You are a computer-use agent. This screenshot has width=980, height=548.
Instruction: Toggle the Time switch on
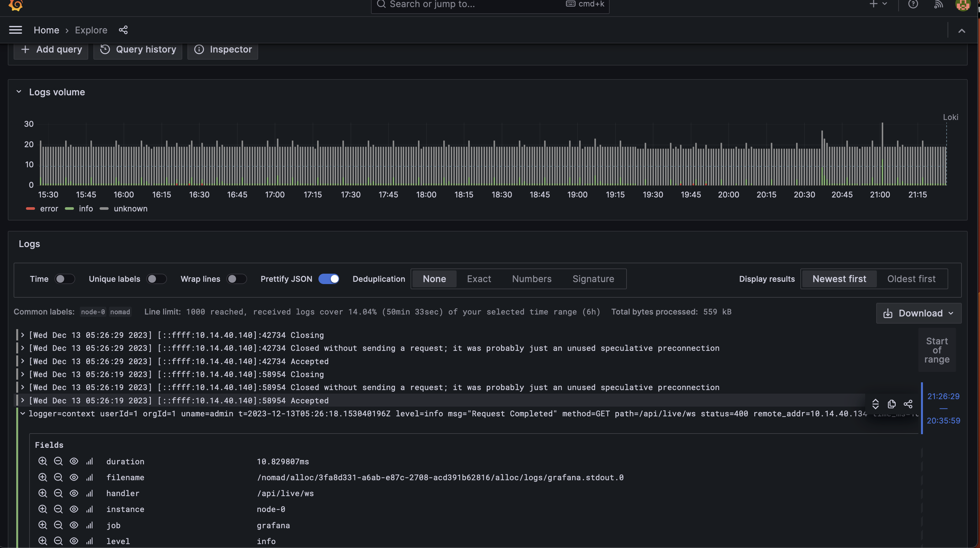click(65, 279)
